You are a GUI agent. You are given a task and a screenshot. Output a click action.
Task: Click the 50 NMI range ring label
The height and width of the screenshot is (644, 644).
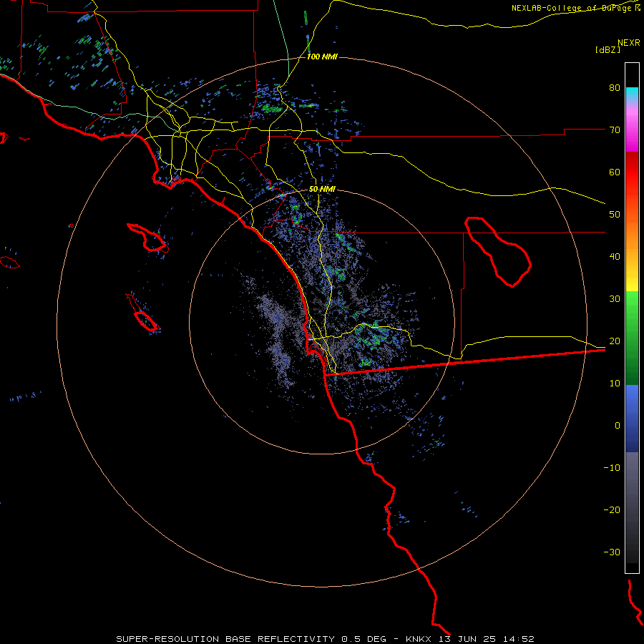tap(322, 189)
